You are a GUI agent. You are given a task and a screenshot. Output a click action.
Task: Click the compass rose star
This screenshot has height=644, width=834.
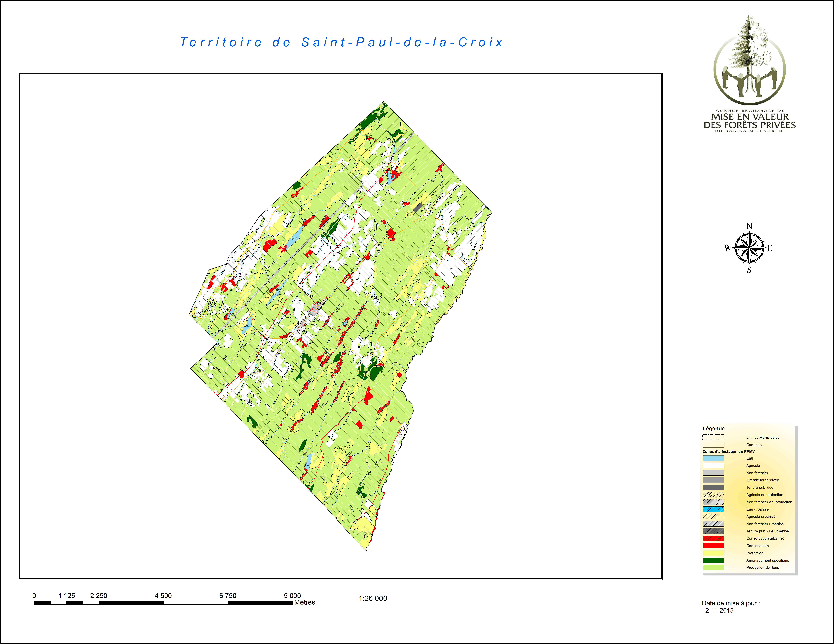(749, 248)
